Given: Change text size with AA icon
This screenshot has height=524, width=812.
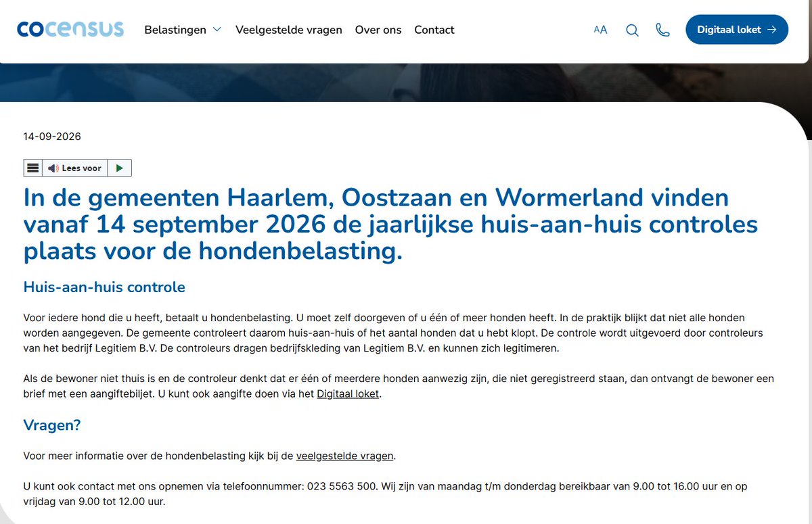Looking at the screenshot, I should [x=600, y=30].
